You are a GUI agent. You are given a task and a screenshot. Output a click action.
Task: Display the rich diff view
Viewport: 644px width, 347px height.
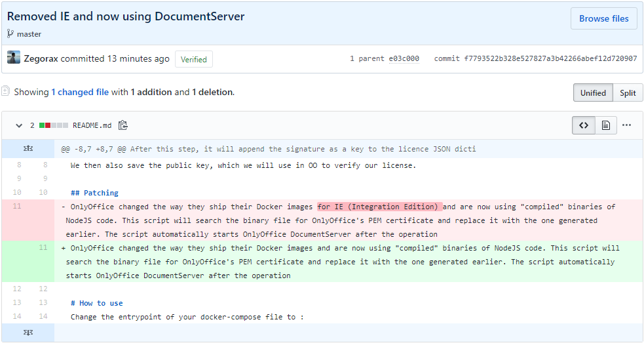click(x=606, y=125)
